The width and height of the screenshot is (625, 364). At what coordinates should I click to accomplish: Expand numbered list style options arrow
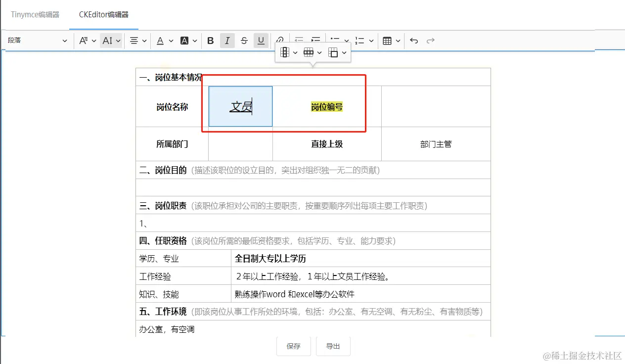pyautogui.click(x=371, y=41)
